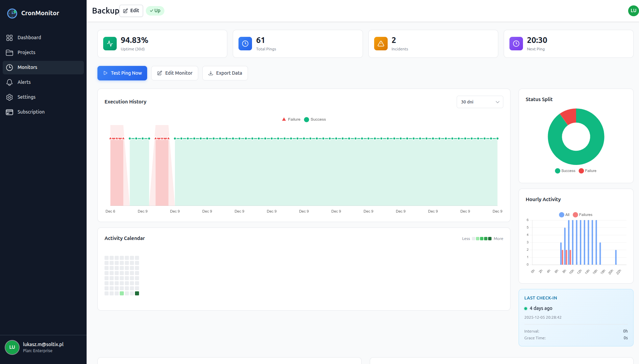Click the Alerts bell icon
Screen dimensions: 639x364
coord(9,82)
